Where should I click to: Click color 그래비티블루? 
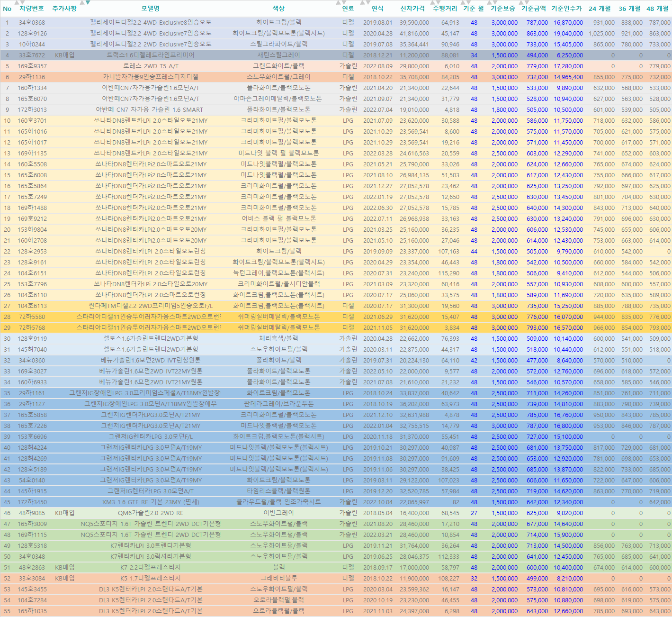point(278,578)
